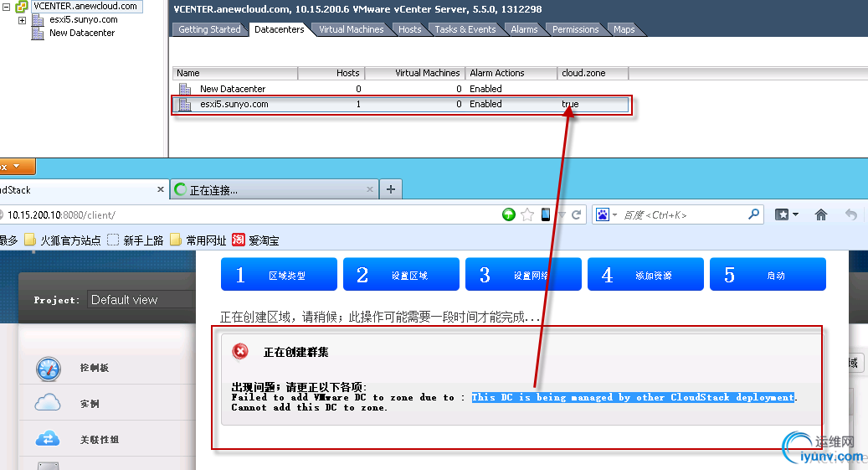Go to wizard step 3 设置网络

(x=524, y=274)
